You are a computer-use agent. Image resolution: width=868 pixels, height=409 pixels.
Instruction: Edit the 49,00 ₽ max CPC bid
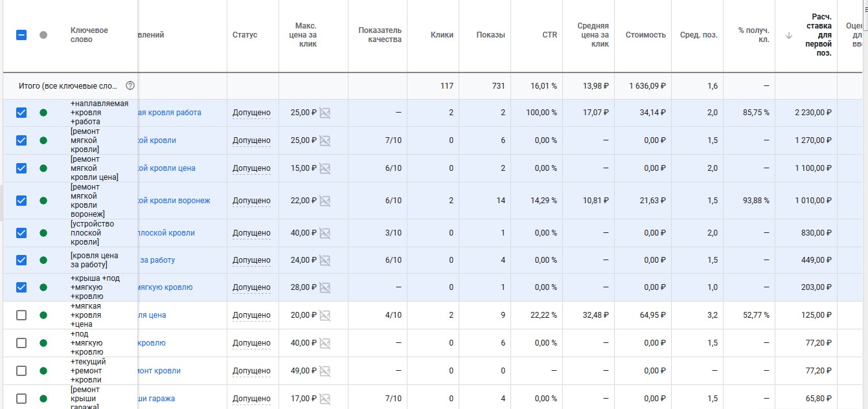[304, 371]
